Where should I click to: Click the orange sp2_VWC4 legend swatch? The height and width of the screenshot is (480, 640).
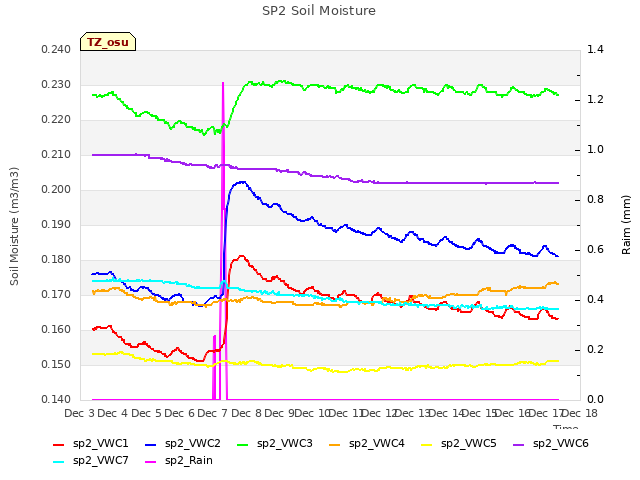pyautogui.click(x=335, y=444)
